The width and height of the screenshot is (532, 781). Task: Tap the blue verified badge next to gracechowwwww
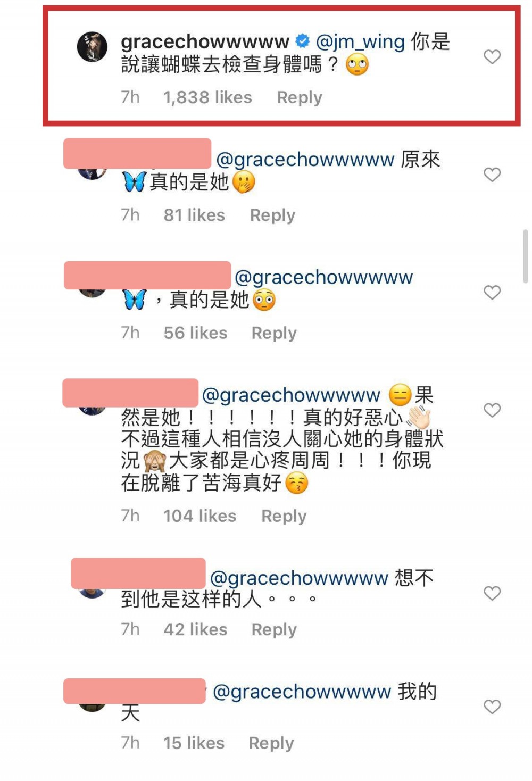click(x=302, y=41)
